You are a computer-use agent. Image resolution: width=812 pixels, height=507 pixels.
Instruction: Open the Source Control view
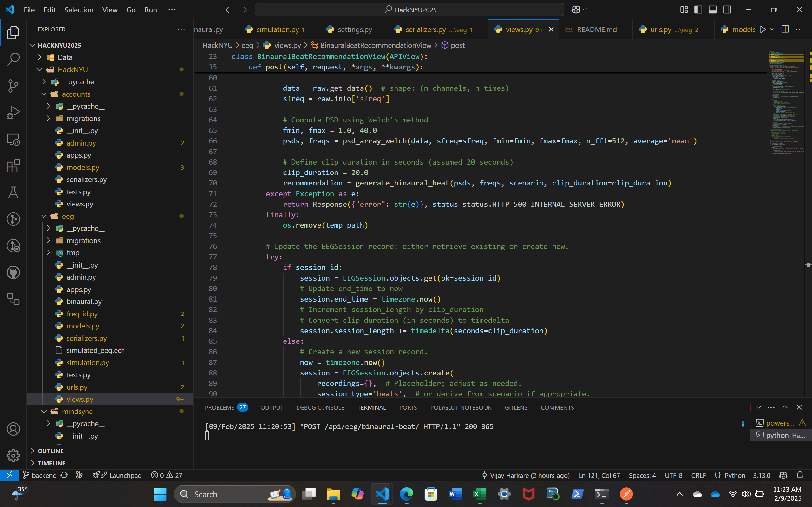(x=13, y=86)
